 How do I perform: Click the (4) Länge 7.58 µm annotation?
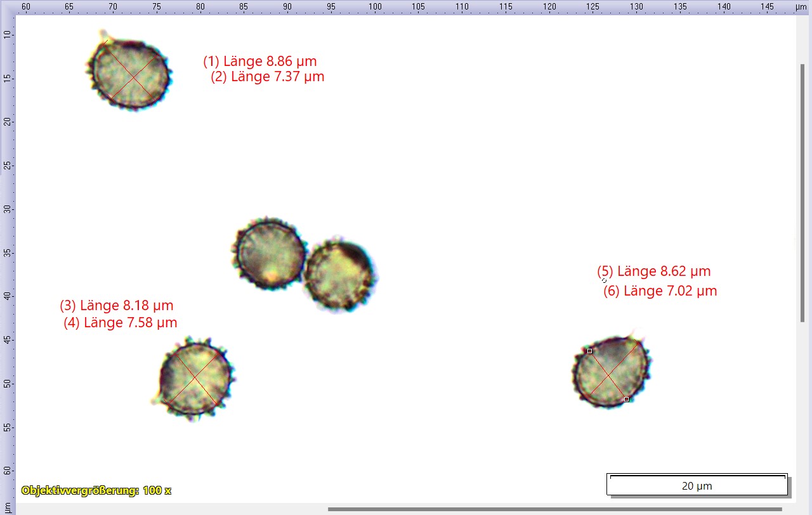pos(121,323)
